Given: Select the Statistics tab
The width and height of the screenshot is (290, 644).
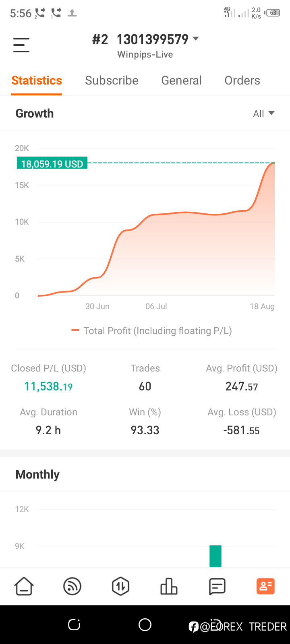Looking at the screenshot, I should click(x=37, y=80).
